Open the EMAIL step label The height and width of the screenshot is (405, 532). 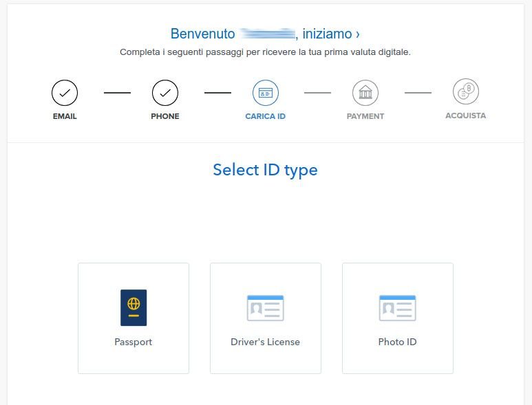point(65,116)
